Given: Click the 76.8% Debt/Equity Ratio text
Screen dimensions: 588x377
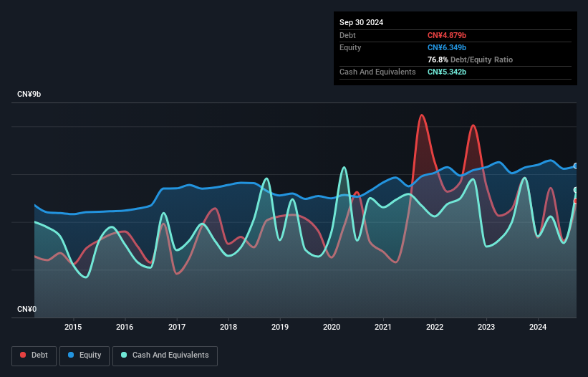Looking at the screenshot, I should point(470,59).
